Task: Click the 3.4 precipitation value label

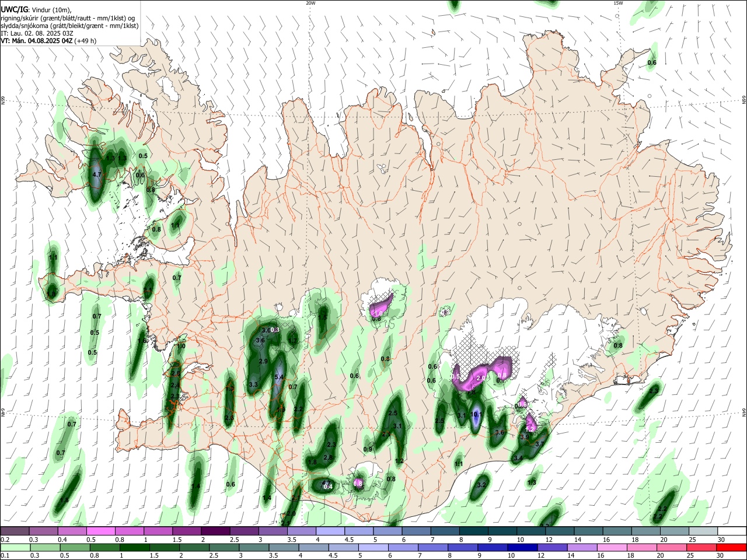Action: [518, 459]
